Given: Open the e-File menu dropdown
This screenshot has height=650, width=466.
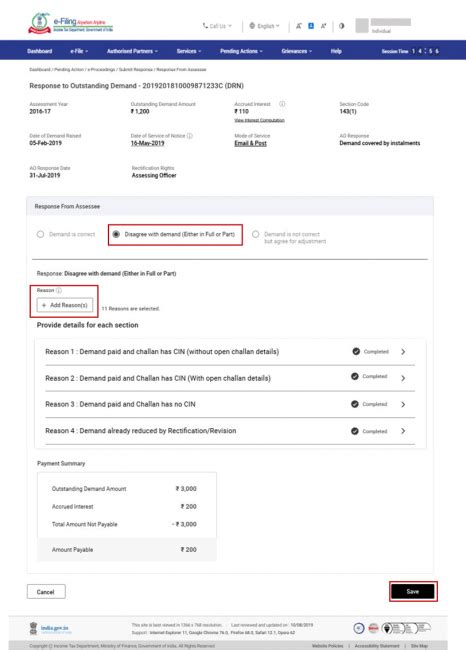Looking at the screenshot, I should tap(79, 51).
